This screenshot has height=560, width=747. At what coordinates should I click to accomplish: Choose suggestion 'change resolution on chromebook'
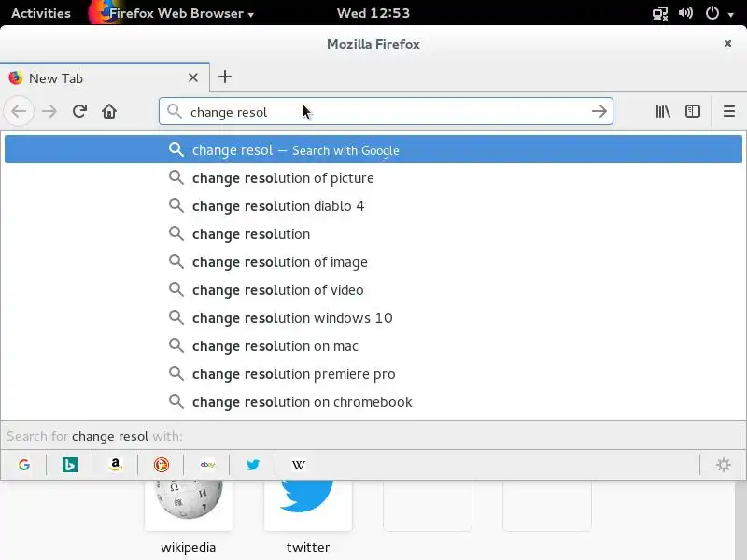[373, 402]
